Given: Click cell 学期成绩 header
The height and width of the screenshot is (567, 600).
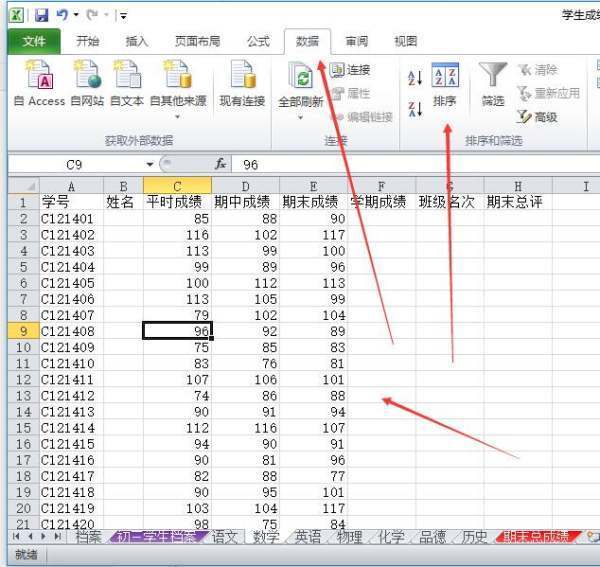Looking at the screenshot, I should click(x=382, y=202).
